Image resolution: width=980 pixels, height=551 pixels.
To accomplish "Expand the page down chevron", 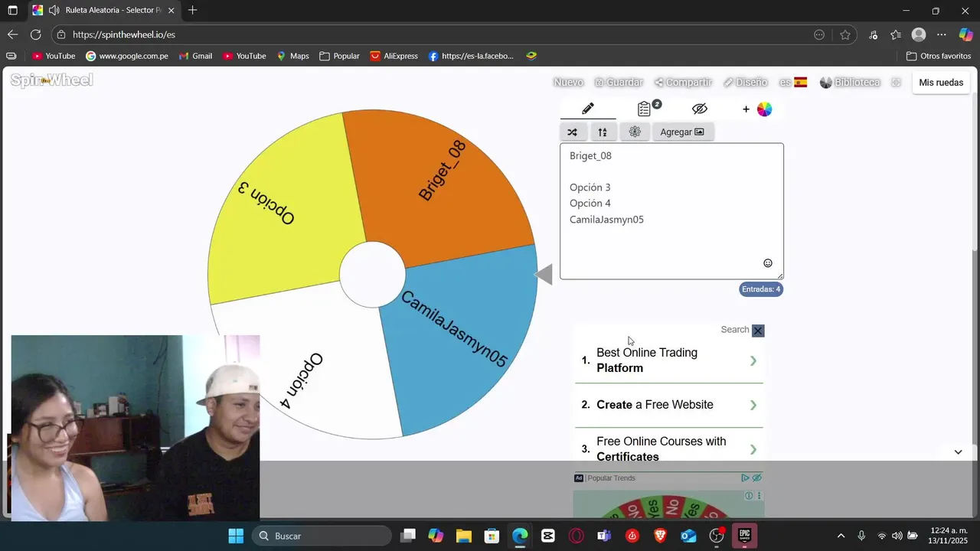I will click(x=958, y=452).
